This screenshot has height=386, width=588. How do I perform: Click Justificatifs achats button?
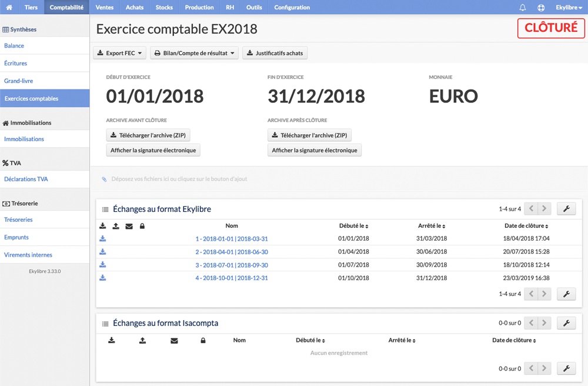point(275,53)
